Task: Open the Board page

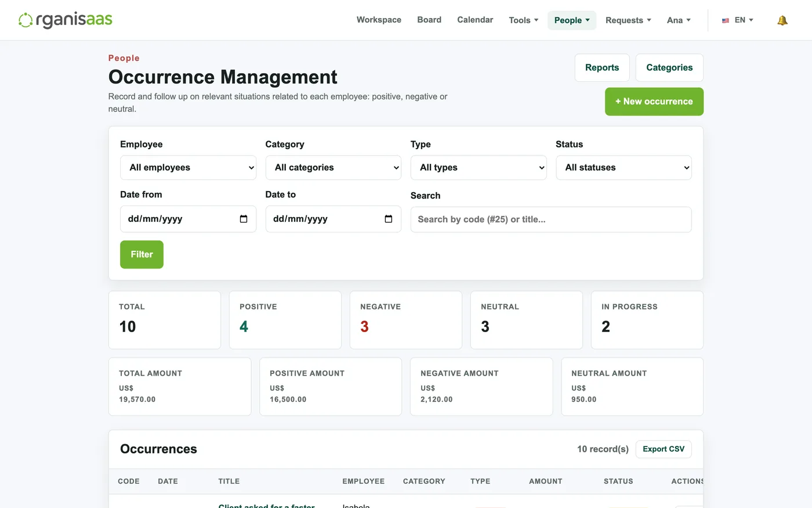Action: (x=429, y=20)
